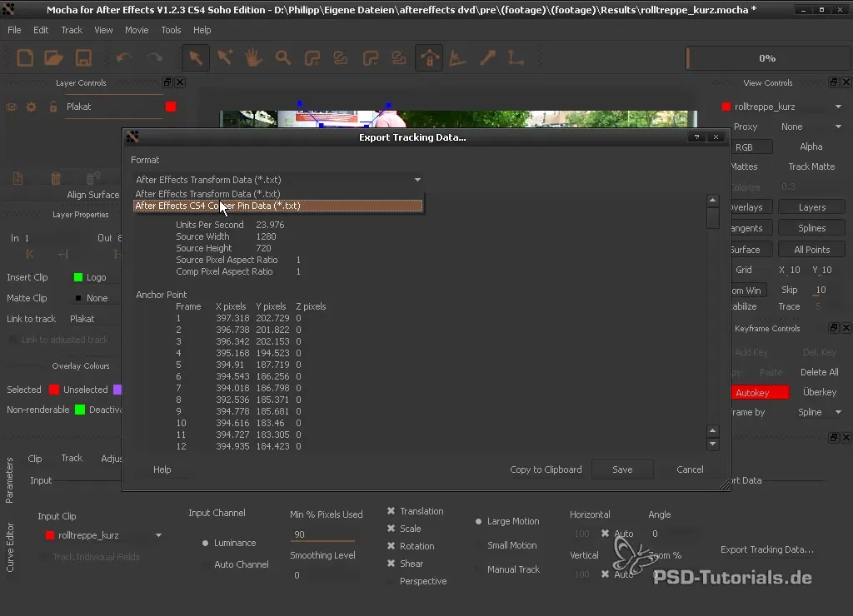Select Add X-Spline to Layer tool
This screenshot has height=616, width=853.
click(341, 57)
